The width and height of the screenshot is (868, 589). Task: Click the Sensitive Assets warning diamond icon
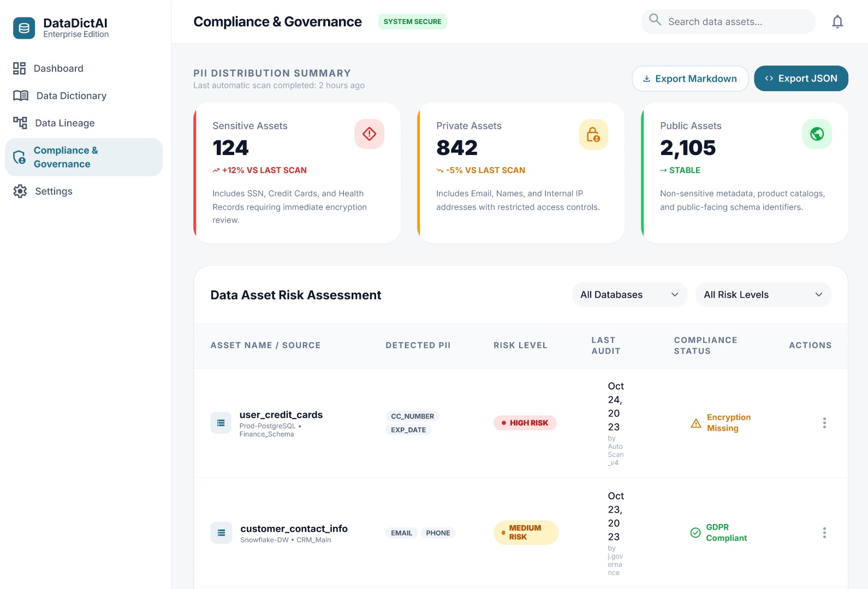click(x=369, y=134)
